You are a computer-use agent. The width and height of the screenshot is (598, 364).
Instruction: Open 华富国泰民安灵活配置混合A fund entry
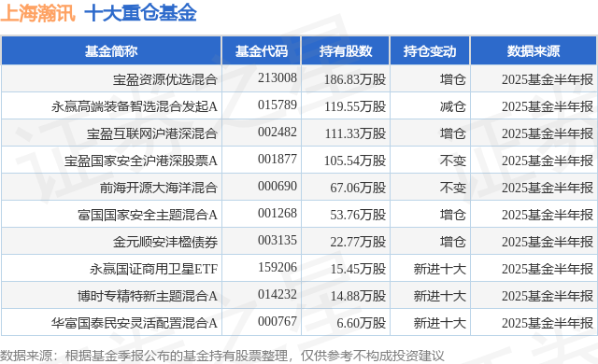(x=135, y=323)
